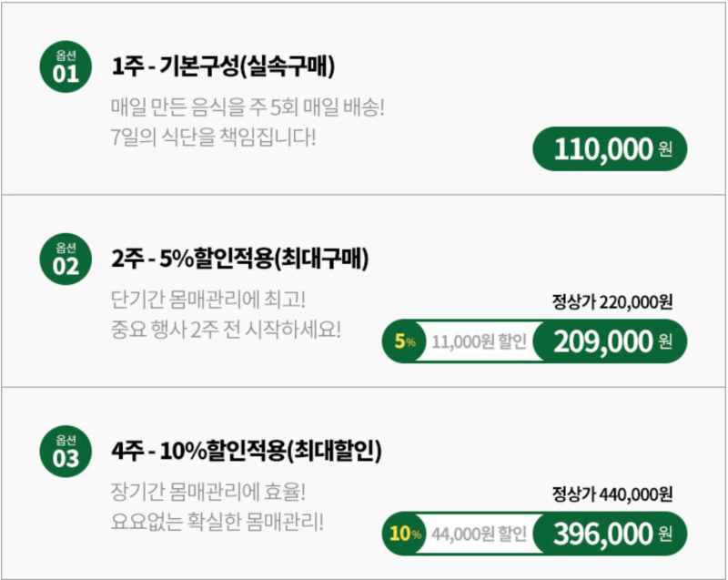The width and height of the screenshot is (728, 580).
Task: Click the green 옵션 03 badge
Action: [x=66, y=452]
